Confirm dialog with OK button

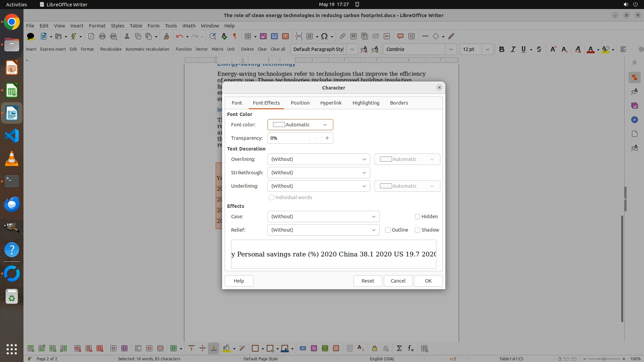428,281
